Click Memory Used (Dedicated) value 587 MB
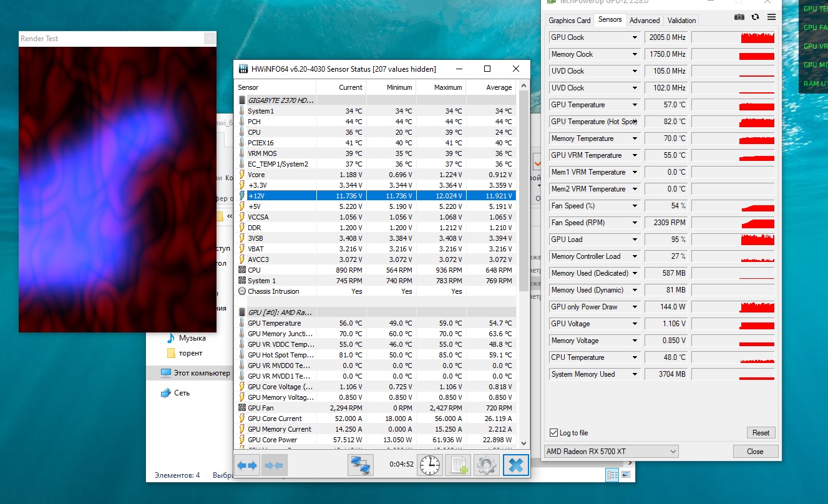 (666, 273)
